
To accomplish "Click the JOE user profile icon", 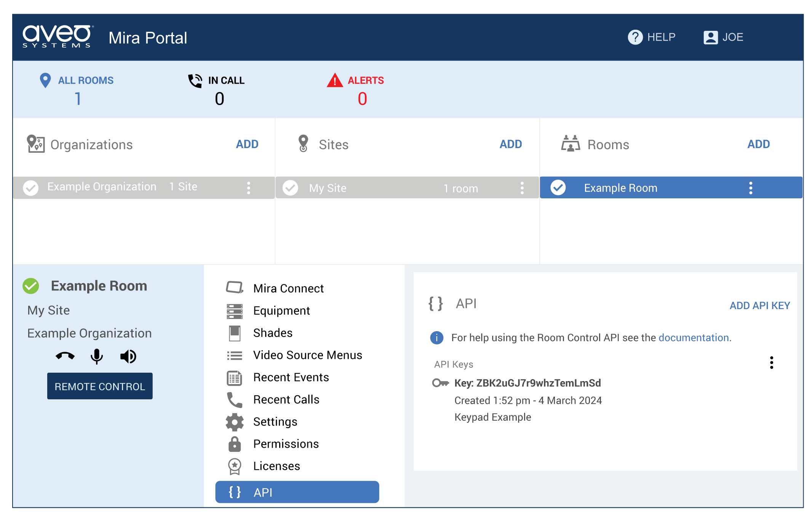I will (x=710, y=37).
